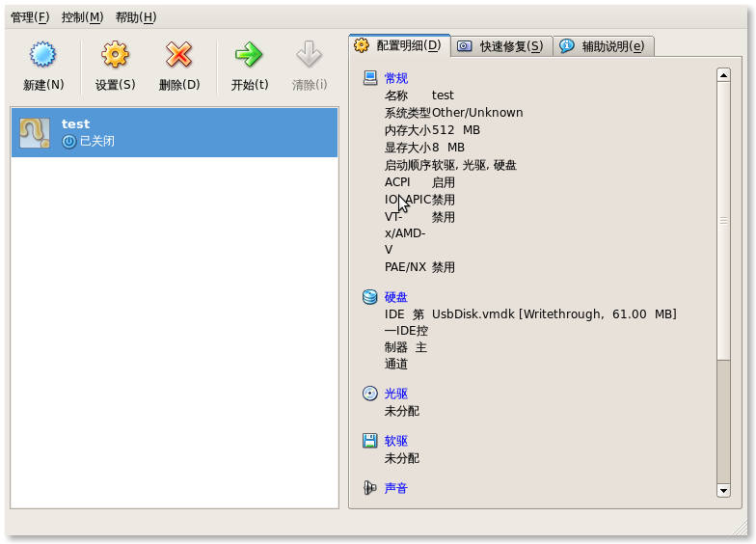This screenshot has width=756, height=544.
Task: Open the 软驱 settings link
Action: [396, 441]
